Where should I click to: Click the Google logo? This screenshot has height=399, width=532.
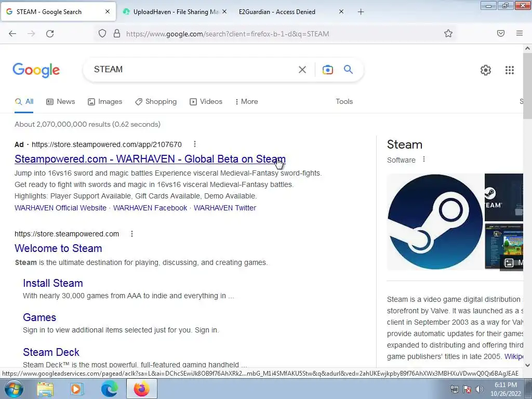[36, 70]
